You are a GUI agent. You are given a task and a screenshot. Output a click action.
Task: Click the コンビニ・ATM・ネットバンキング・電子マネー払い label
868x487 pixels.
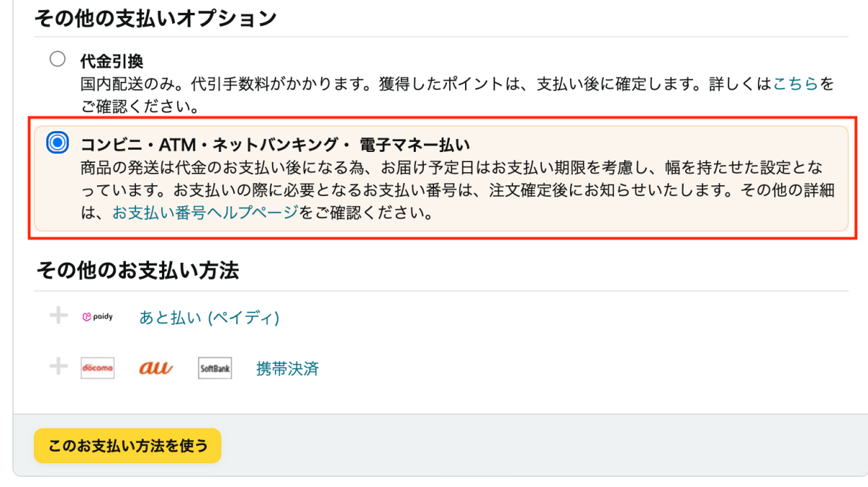click(276, 144)
